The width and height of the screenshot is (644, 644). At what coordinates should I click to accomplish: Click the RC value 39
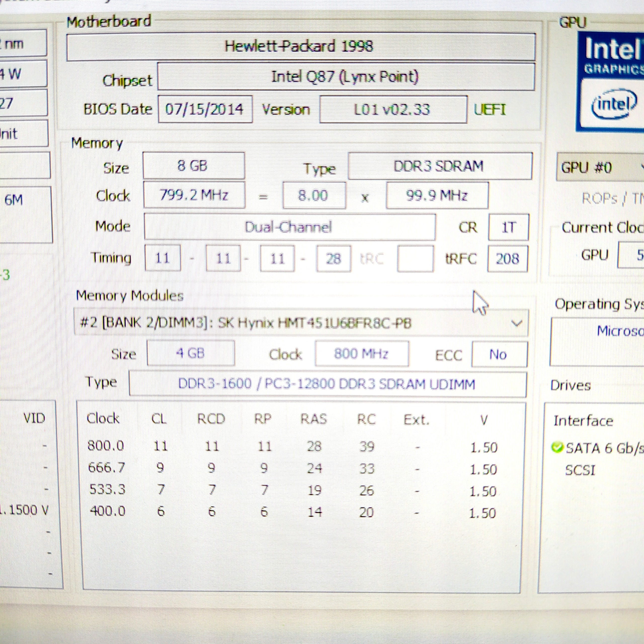tap(367, 446)
